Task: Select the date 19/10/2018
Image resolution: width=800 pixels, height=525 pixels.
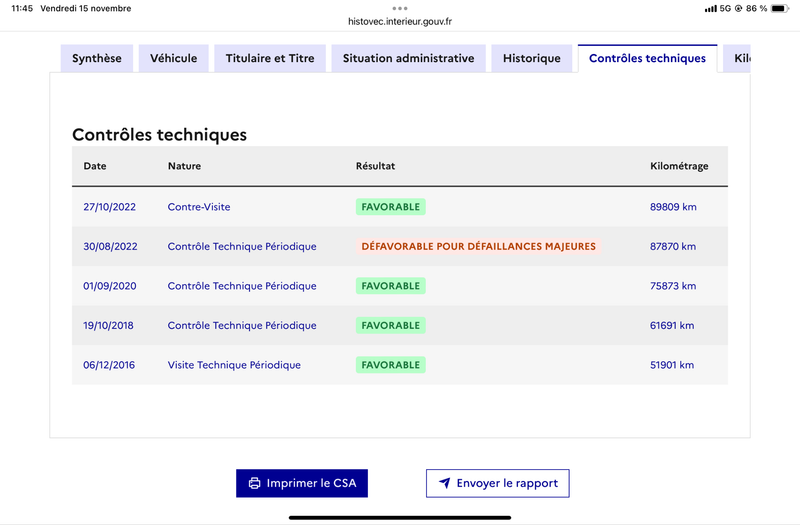Action: (108, 326)
